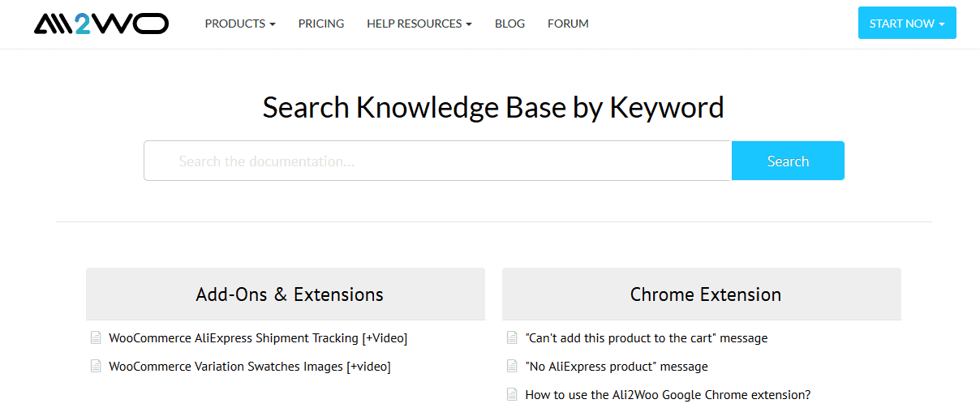Open "No AliExpress product" message article
The width and height of the screenshot is (980, 408).
pos(617,366)
